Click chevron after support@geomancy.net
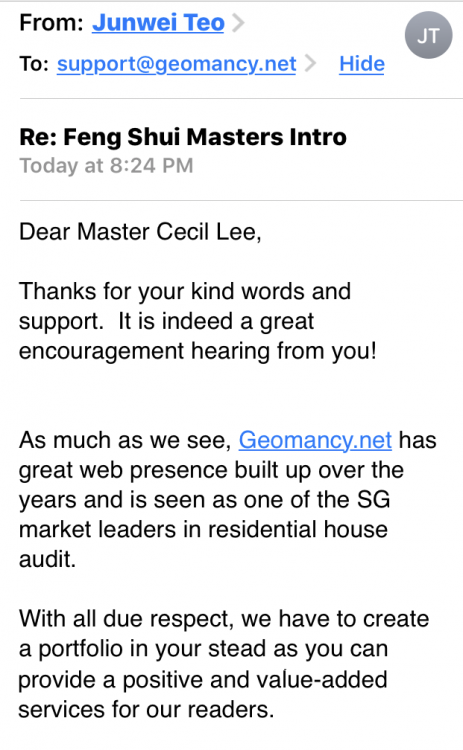Image resolution: width=463 pixels, height=750 pixels. tap(310, 63)
